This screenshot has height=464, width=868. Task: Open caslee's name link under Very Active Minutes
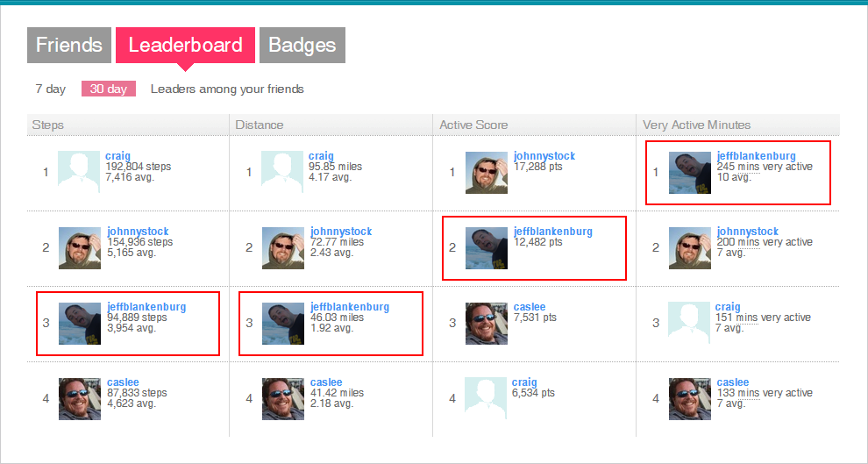tap(733, 382)
